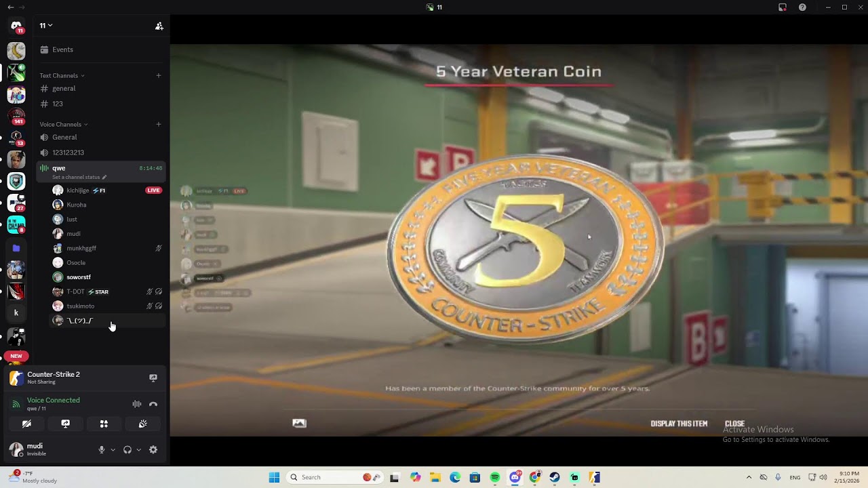Show hidden system tray icons
The width and height of the screenshot is (868, 488).
click(x=749, y=477)
